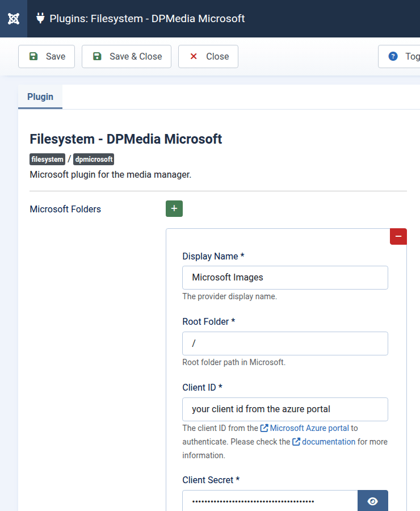The image size is (420, 511).
Task: Click the dpmicrosoft badge
Action: (x=94, y=160)
